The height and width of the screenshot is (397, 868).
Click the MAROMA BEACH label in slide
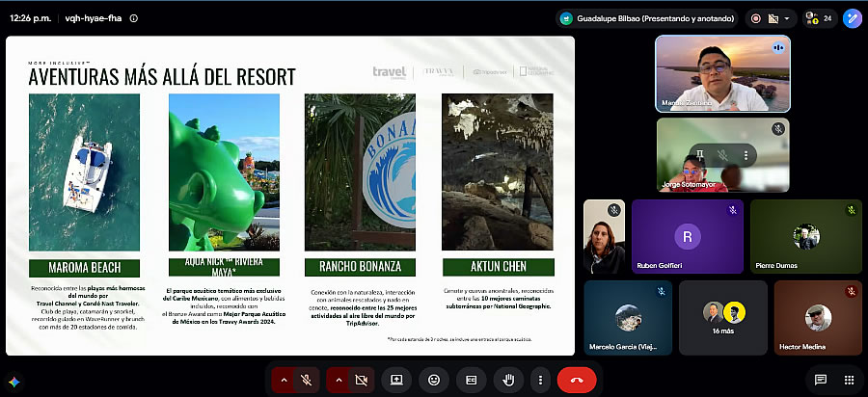(x=84, y=268)
